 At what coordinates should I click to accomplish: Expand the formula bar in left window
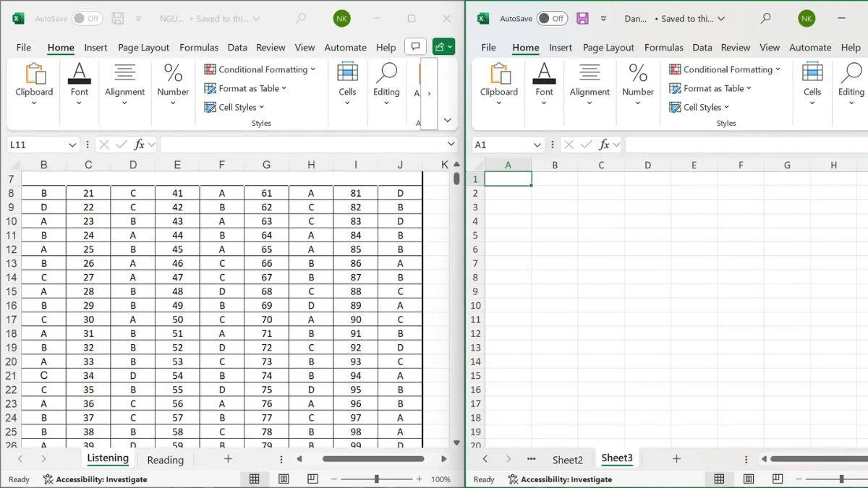pos(451,145)
